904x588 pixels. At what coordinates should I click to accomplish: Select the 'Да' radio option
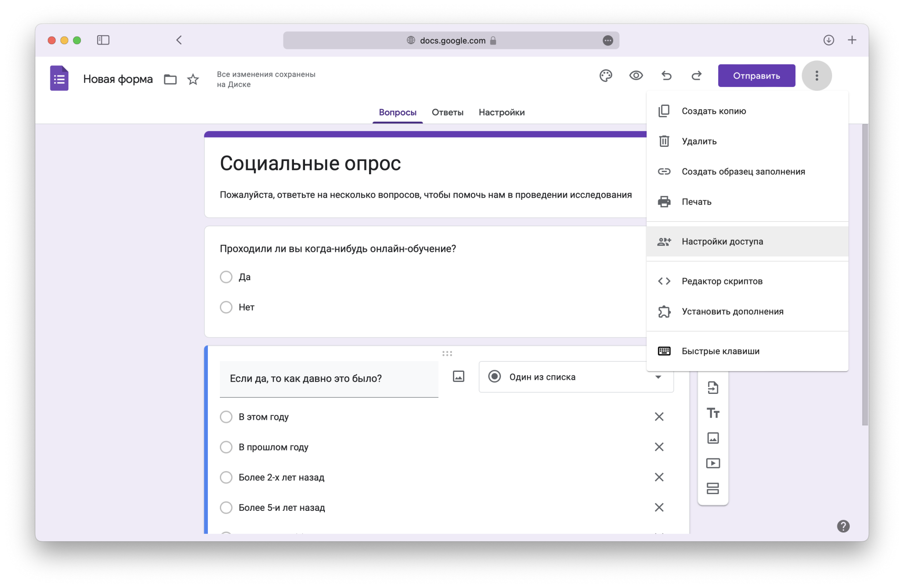(226, 277)
